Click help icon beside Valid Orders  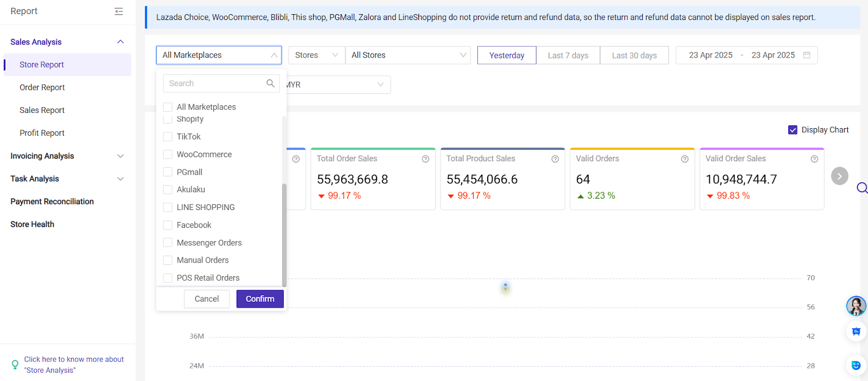(x=685, y=159)
